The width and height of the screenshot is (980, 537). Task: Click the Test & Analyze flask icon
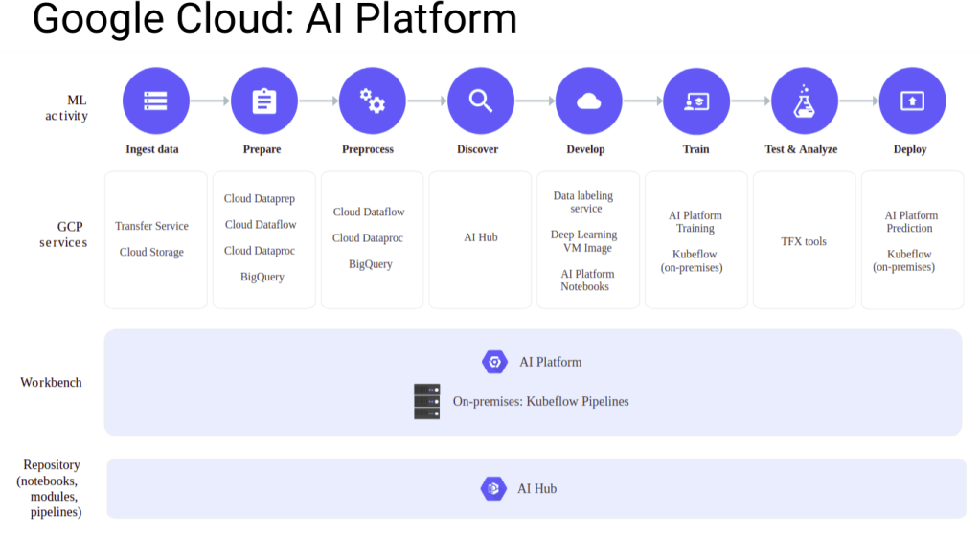[x=805, y=101]
